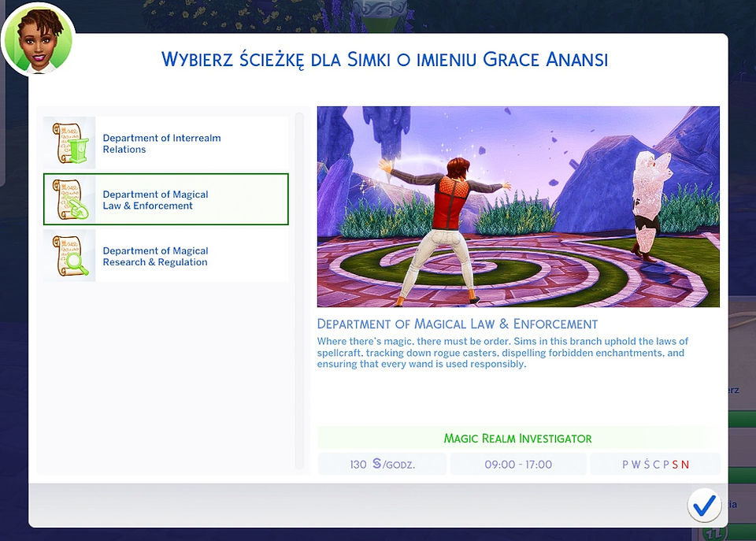Click Grace Anansi's Sim portrait
Image resolution: width=756 pixels, height=541 pixels.
(x=39, y=39)
